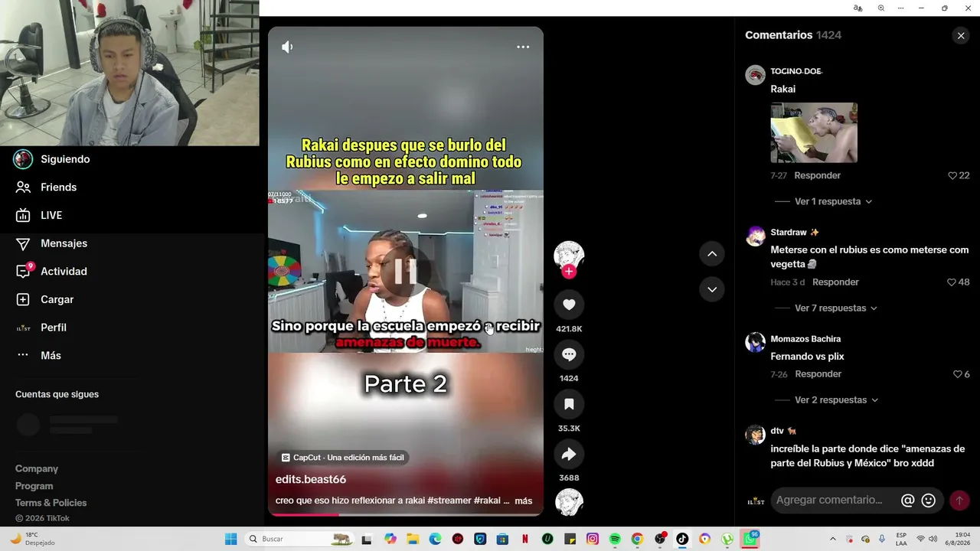980x551 pixels.
Task: Open the weather widget showing 18°C Despejado
Action: (32, 539)
